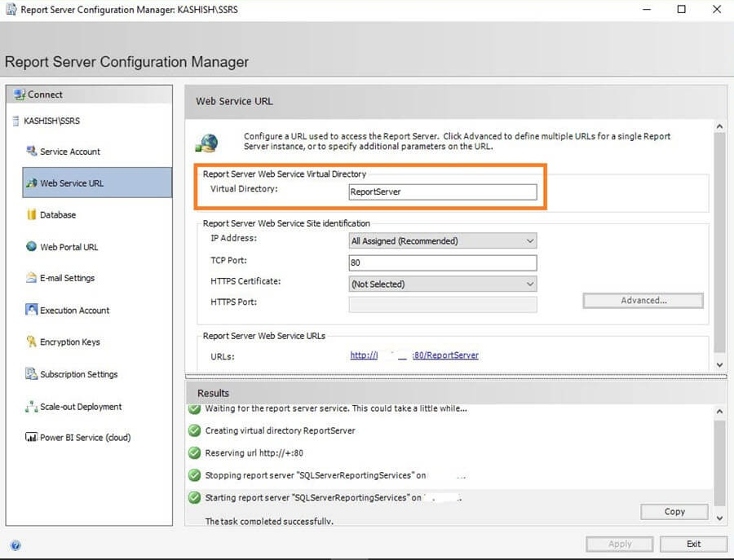The height and width of the screenshot is (560, 734).
Task: Click the Encryption Keys key icon
Action: (x=31, y=342)
